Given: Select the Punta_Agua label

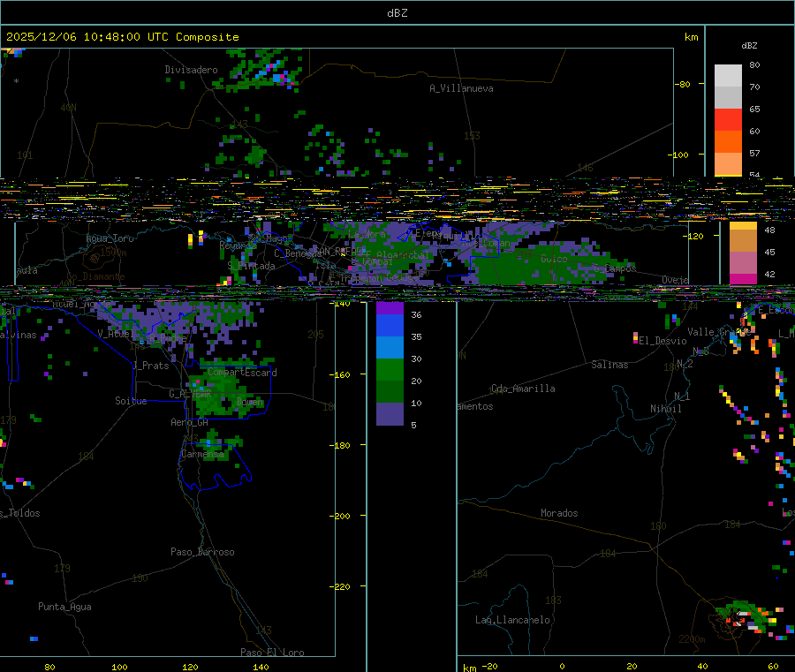Looking at the screenshot, I should tap(64, 606).
